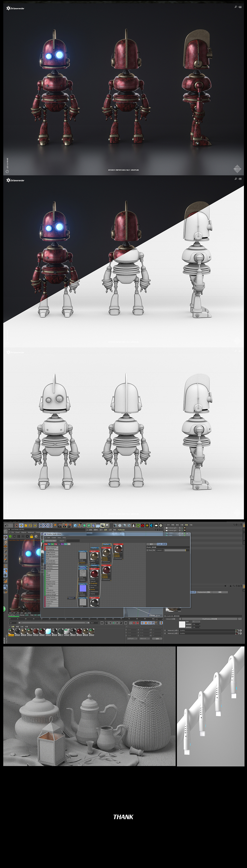Screen dimensions: 247x868
Task: Open the Live Viewer Materials menu
Action: tap(31, 532)
